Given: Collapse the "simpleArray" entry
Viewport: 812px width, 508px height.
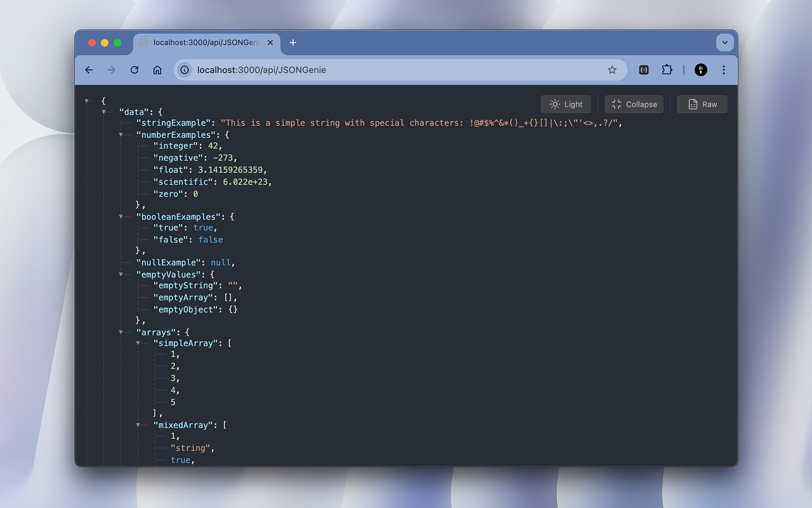Looking at the screenshot, I should tap(139, 343).
